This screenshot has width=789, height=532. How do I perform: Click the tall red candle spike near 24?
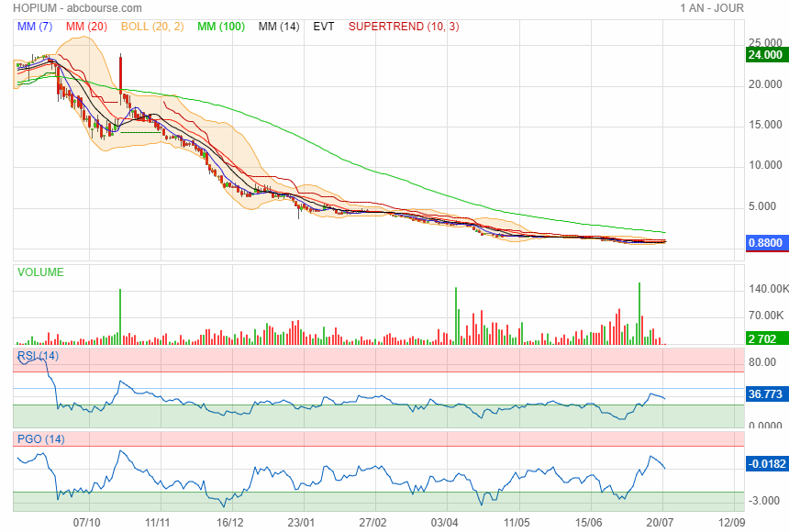click(x=120, y=73)
